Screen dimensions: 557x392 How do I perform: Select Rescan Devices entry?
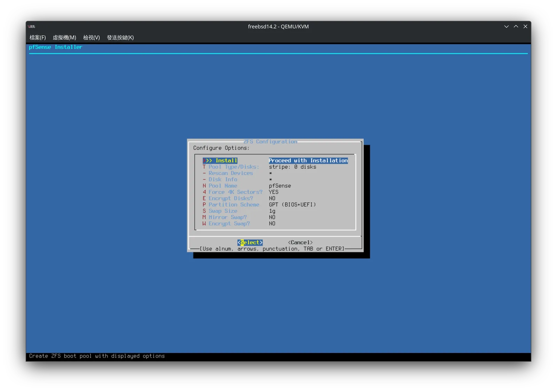275,173
